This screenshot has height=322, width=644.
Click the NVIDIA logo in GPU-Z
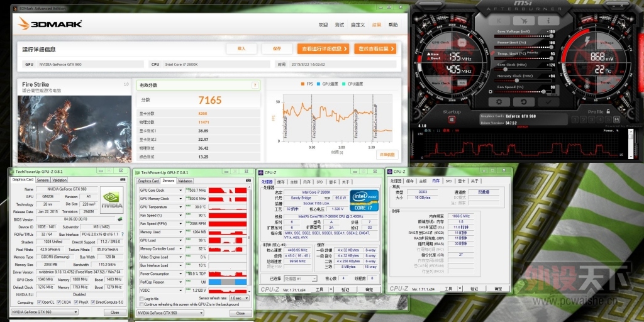112,201
